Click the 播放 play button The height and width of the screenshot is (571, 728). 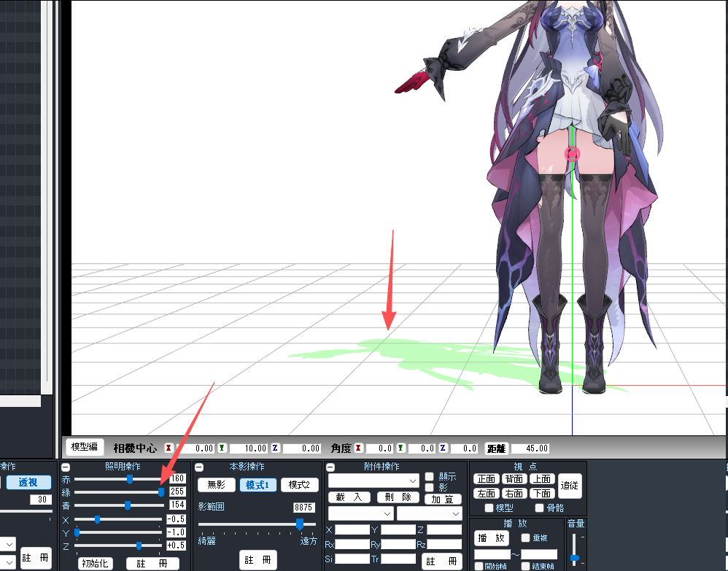coord(492,538)
